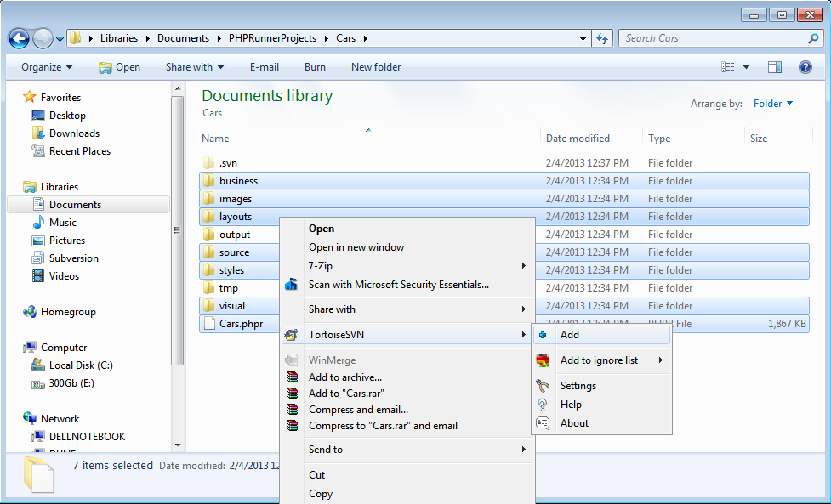831x504 pixels.
Task: Click the Forward navigation arrow
Action: (x=43, y=38)
